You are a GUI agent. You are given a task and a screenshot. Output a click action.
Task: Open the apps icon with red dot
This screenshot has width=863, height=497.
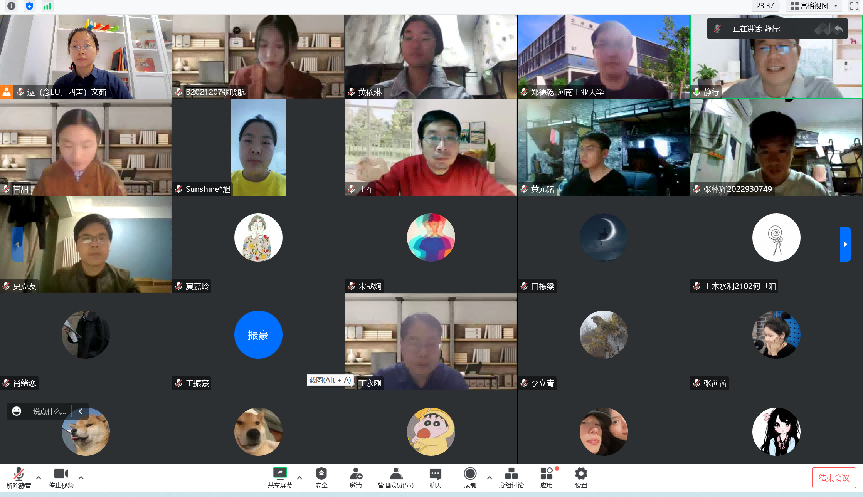[547, 474]
